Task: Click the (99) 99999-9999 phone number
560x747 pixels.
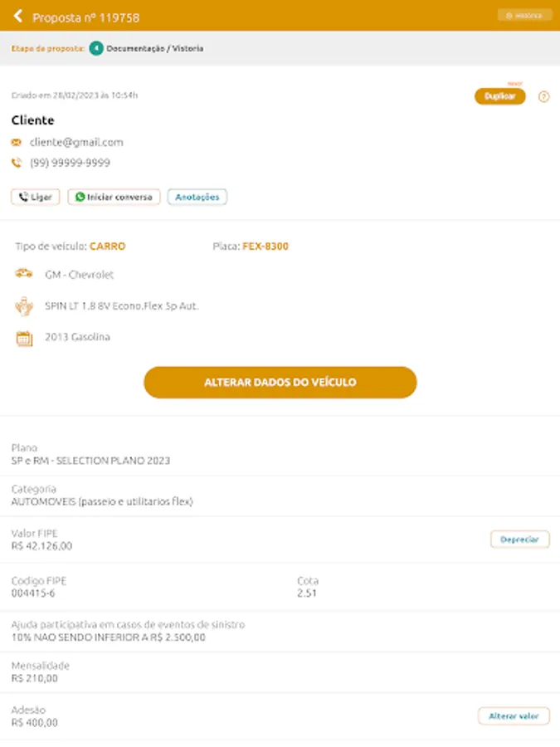Action: point(70,164)
